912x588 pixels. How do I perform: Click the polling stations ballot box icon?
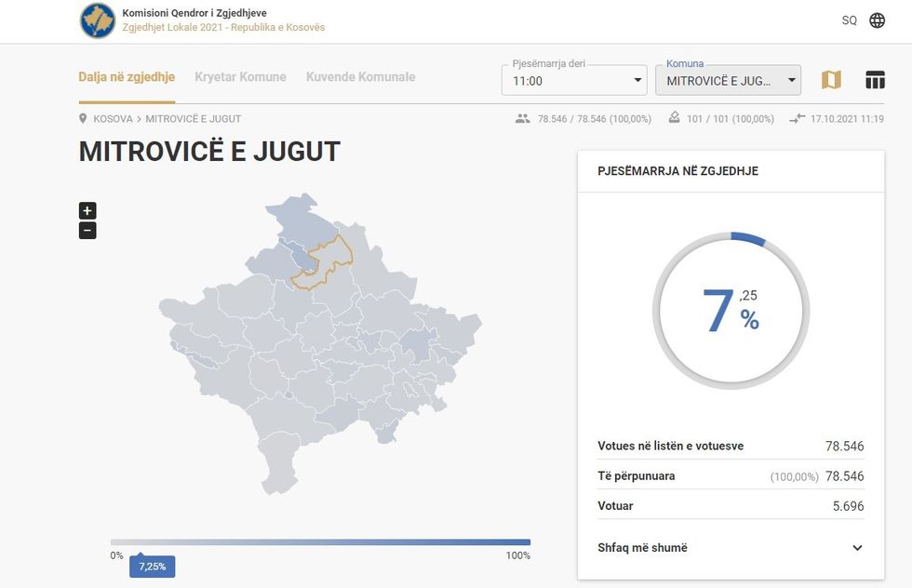click(x=675, y=119)
